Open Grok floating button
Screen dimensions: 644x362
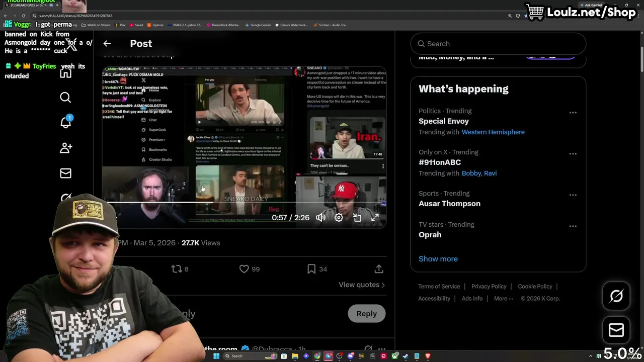tap(616, 296)
